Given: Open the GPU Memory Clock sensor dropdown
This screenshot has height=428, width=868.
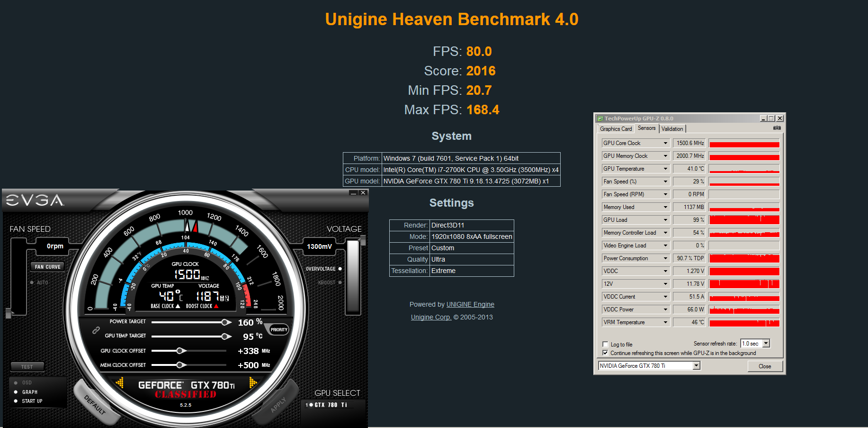Looking at the screenshot, I should (665, 156).
